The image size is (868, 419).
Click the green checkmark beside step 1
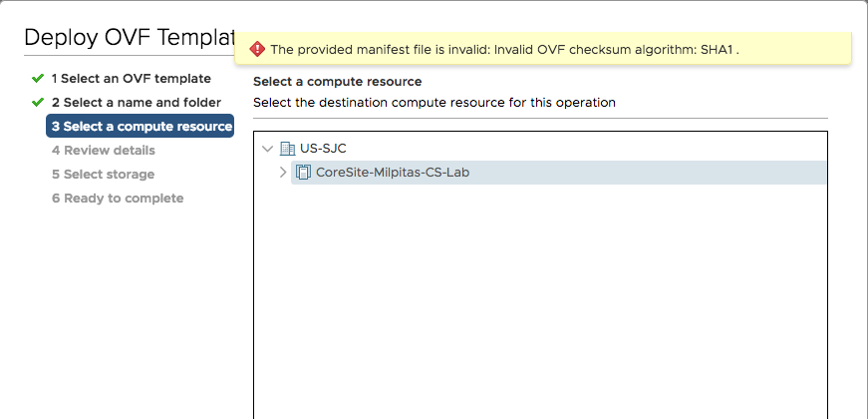tap(38, 78)
